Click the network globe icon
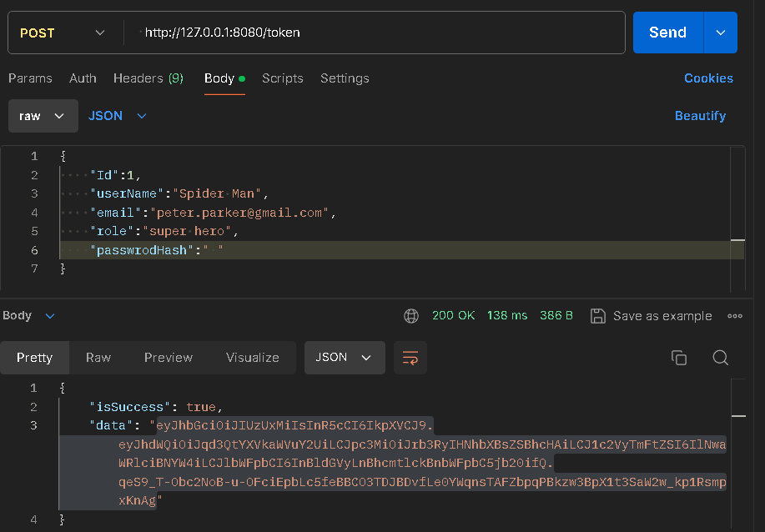 coord(410,316)
